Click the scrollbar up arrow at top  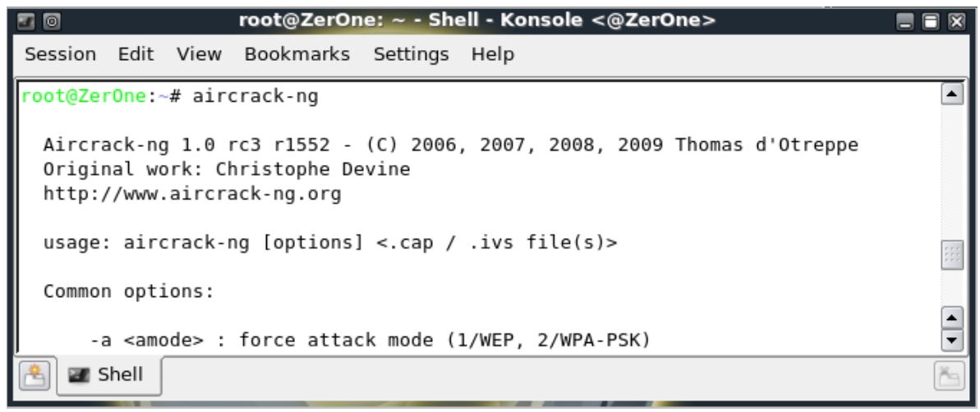click(x=952, y=94)
